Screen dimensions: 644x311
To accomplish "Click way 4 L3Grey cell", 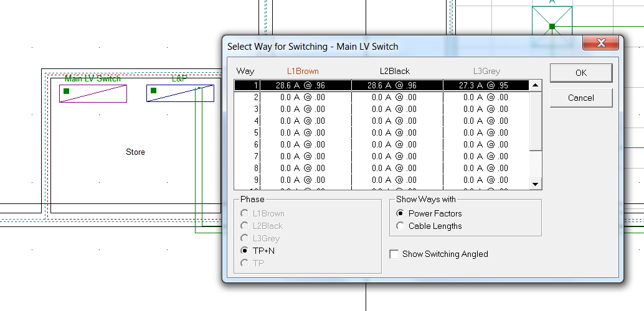I will [x=486, y=121].
